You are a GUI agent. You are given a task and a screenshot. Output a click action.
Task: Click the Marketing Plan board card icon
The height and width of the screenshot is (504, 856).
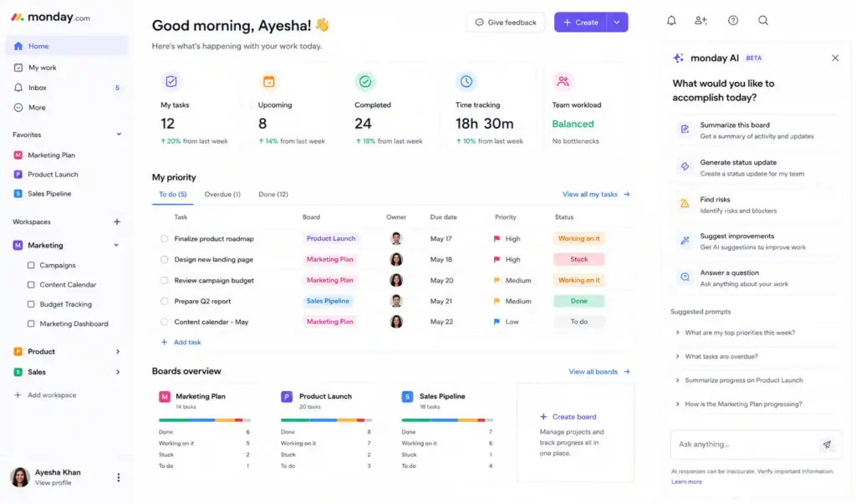(x=165, y=397)
